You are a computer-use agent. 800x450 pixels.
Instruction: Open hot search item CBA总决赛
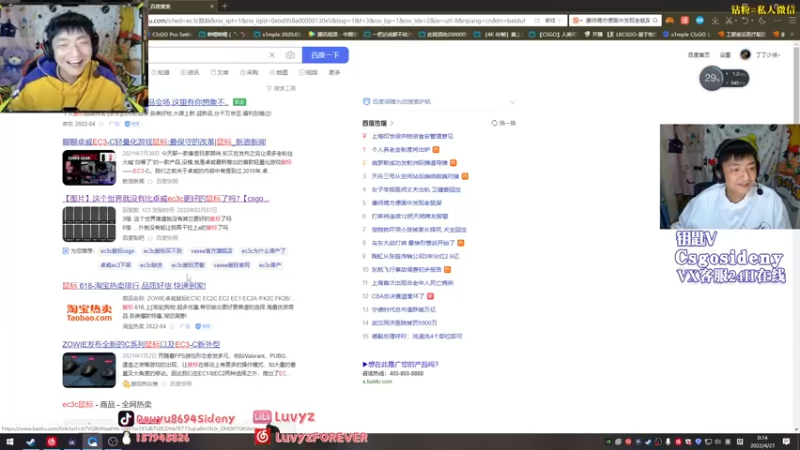coord(398,296)
